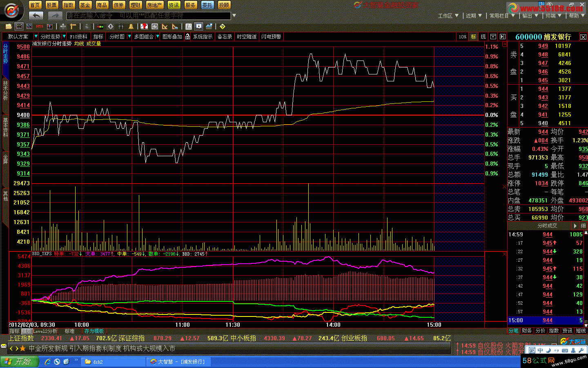Click the 图形叠加 button

click(x=172, y=36)
